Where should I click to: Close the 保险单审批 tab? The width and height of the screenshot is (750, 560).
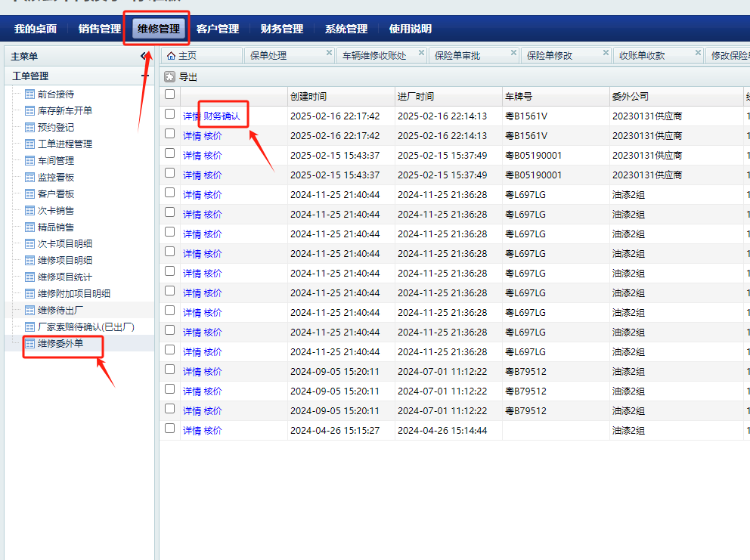(x=514, y=53)
